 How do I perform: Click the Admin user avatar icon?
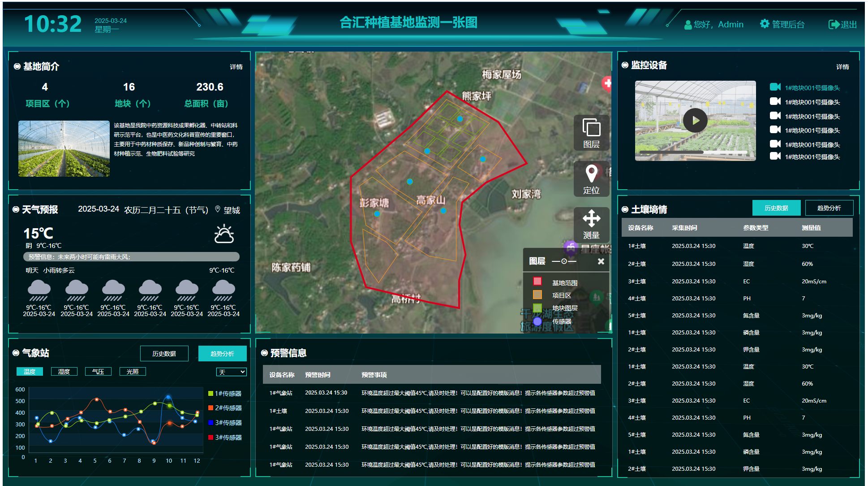pyautogui.click(x=688, y=25)
